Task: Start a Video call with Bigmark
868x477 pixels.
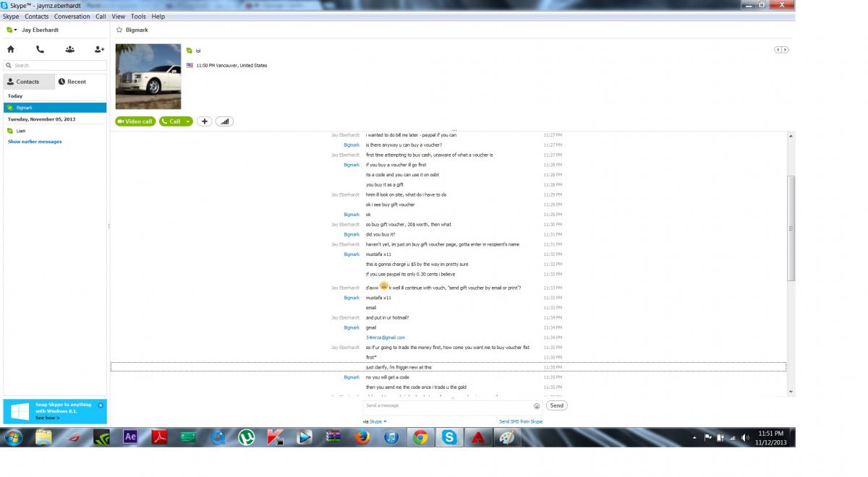Action: [x=135, y=121]
